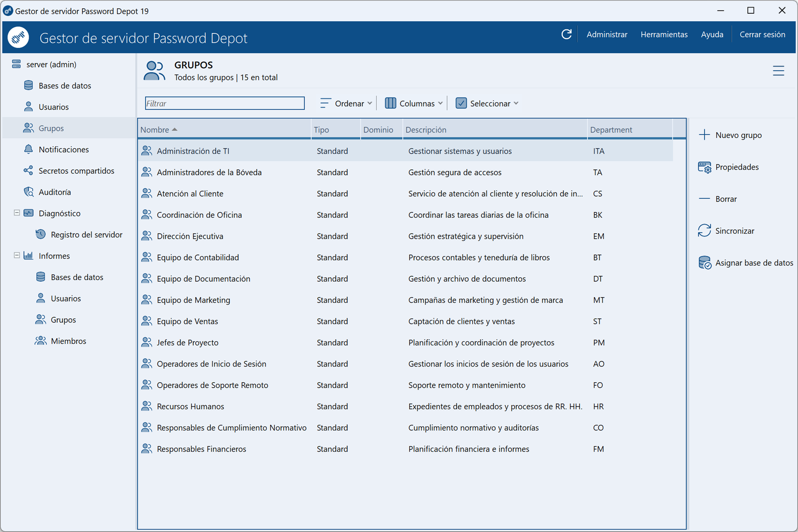Screen dimensions: 798x532
Task: Open the Administrar menu
Action: [607, 34]
